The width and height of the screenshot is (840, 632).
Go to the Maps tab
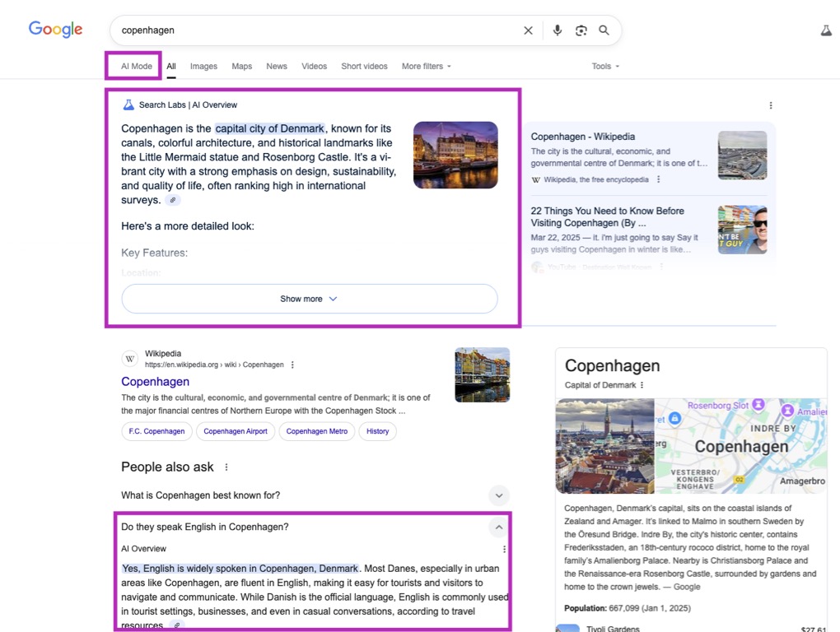click(x=241, y=67)
